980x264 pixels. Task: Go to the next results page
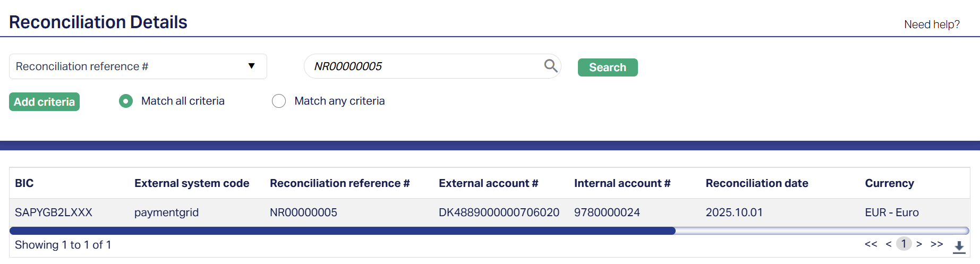919,244
